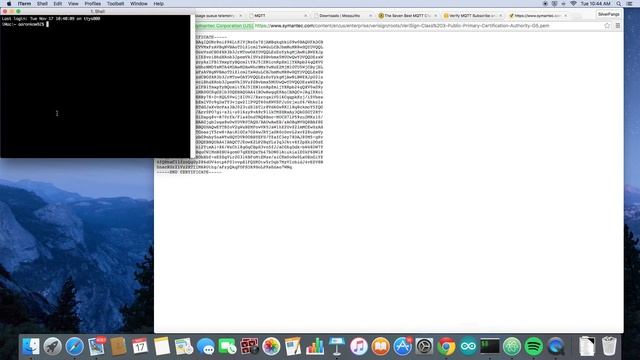Open Arduino teal infinity icon
640x360 pixels.
468,347
